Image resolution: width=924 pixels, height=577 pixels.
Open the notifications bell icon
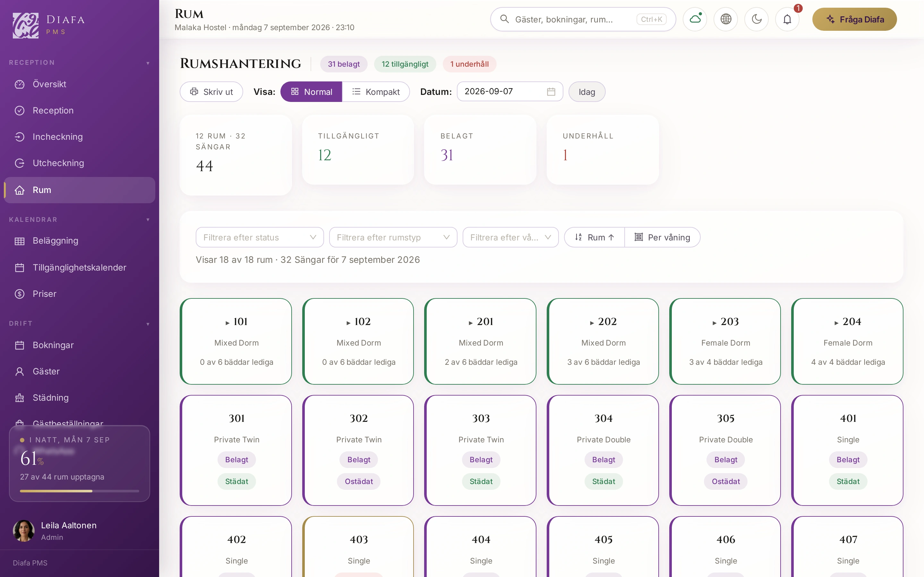point(787,19)
